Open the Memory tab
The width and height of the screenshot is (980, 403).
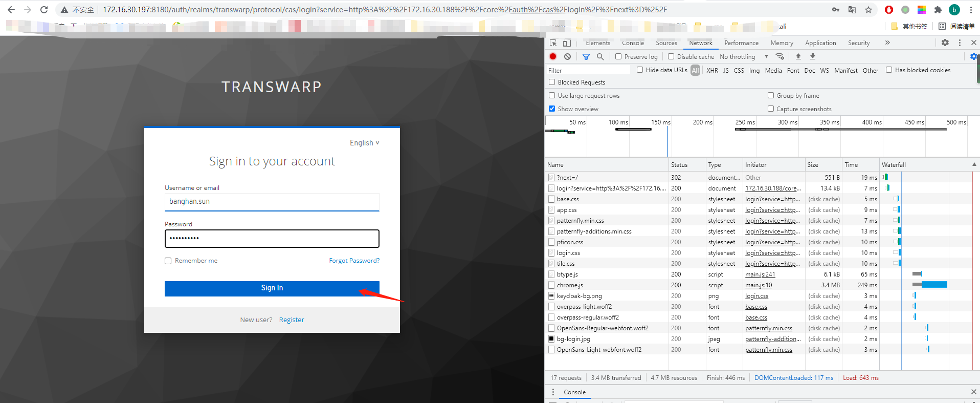(782, 43)
